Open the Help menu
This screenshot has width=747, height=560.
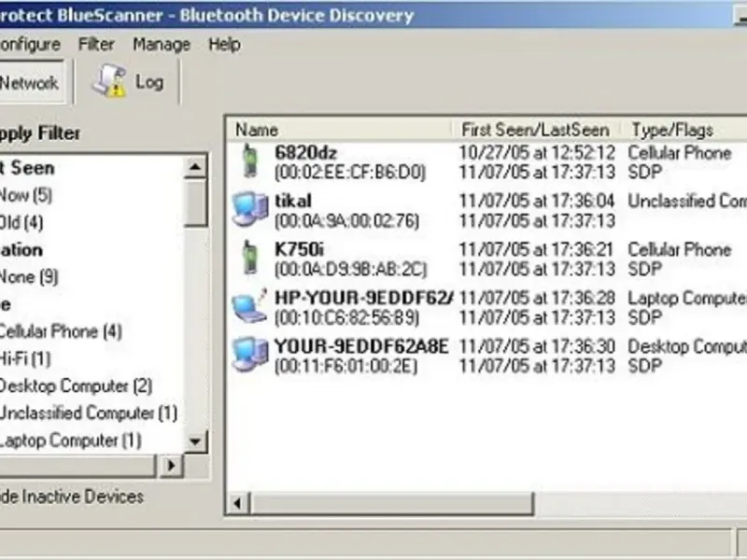point(224,44)
